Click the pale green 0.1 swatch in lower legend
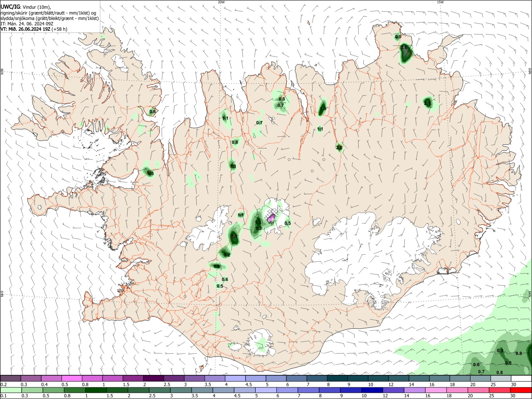532x399 pixels. point(11,390)
